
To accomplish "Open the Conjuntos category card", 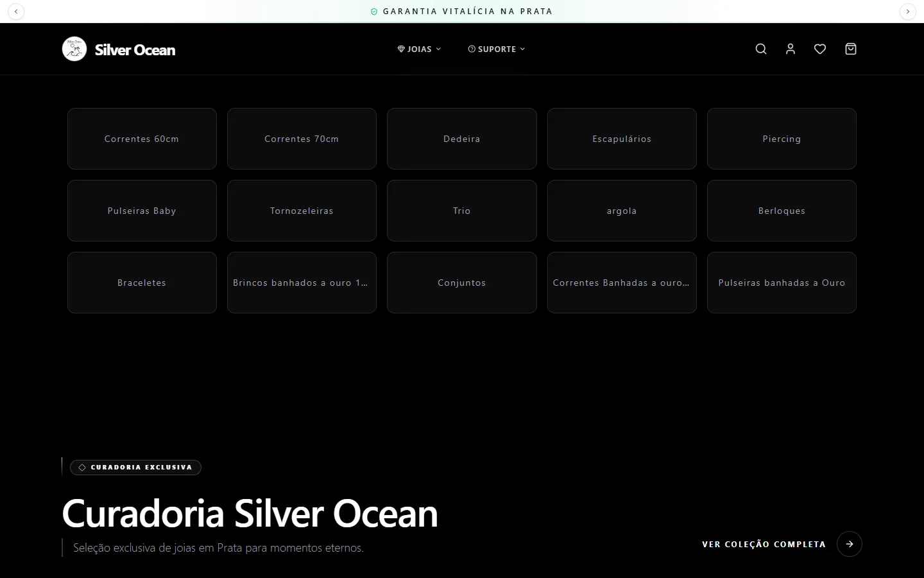I will coord(462,283).
